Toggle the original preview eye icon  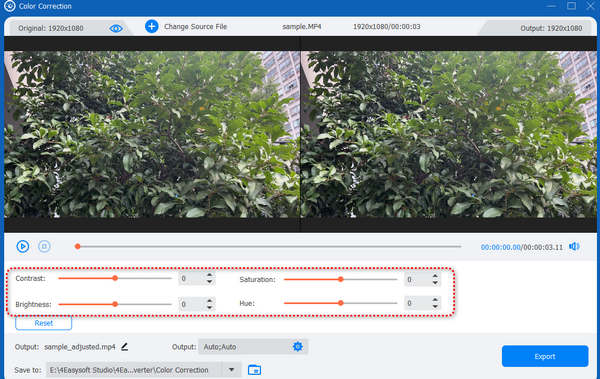(116, 28)
